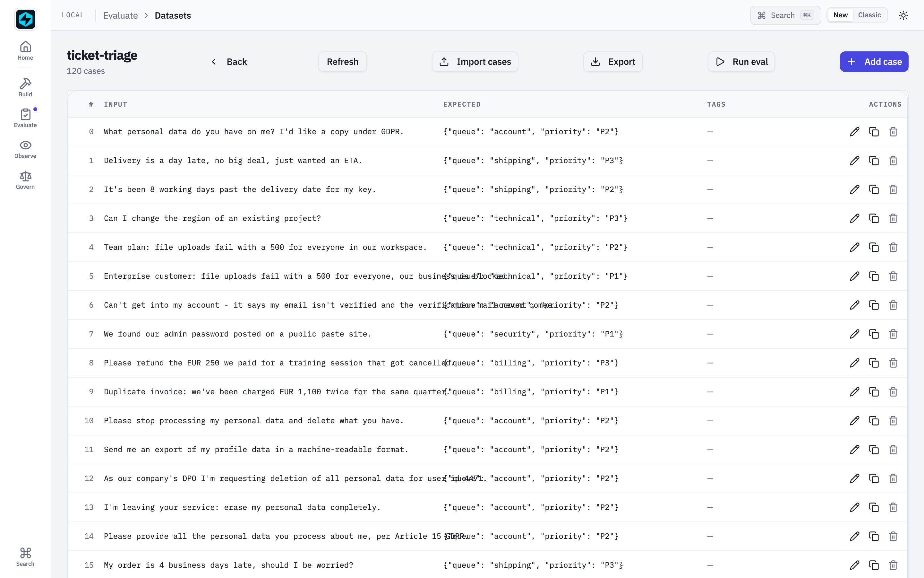This screenshot has width=924, height=578.
Task: Open the Observe sidebar section
Action: point(25,149)
